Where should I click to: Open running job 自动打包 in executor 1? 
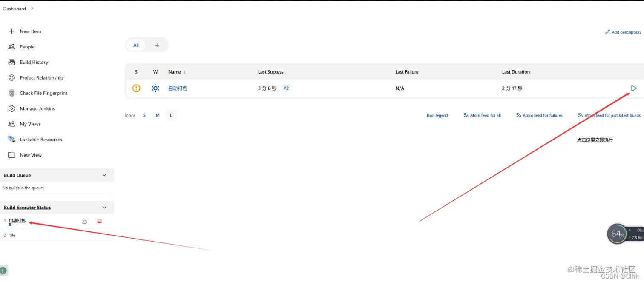pos(17,220)
